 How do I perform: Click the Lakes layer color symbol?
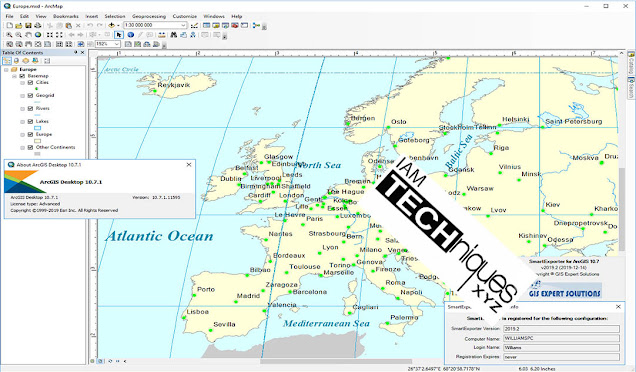click(38, 128)
